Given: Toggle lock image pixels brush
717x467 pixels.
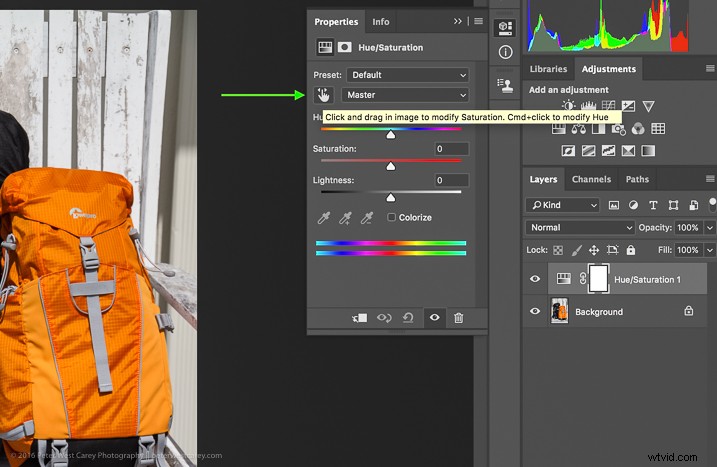Looking at the screenshot, I should 577,250.
